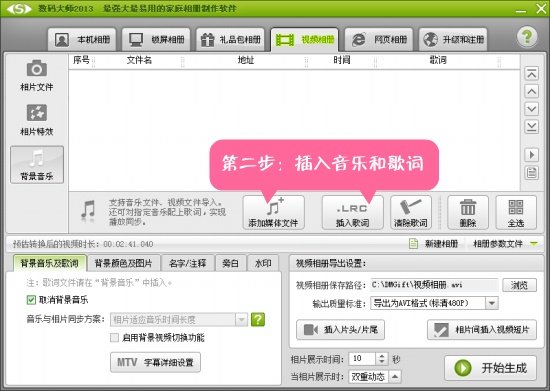
Task: Open the 水印 tab
Action: tap(263, 263)
